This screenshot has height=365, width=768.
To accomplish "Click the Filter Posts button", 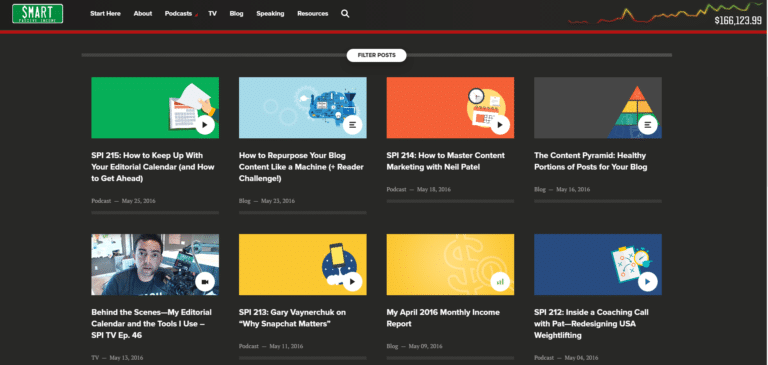I will [x=376, y=55].
